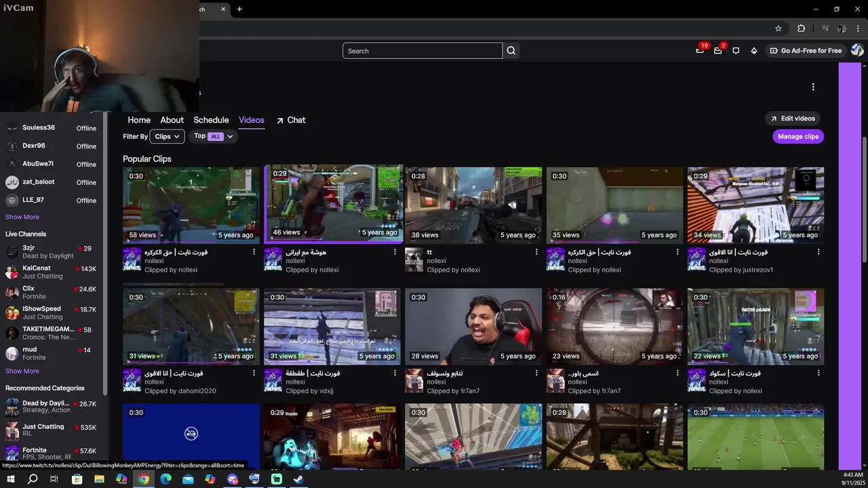Screen dimensions: 868x488
Task: Open the Chat popout tab
Action: (291, 120)
